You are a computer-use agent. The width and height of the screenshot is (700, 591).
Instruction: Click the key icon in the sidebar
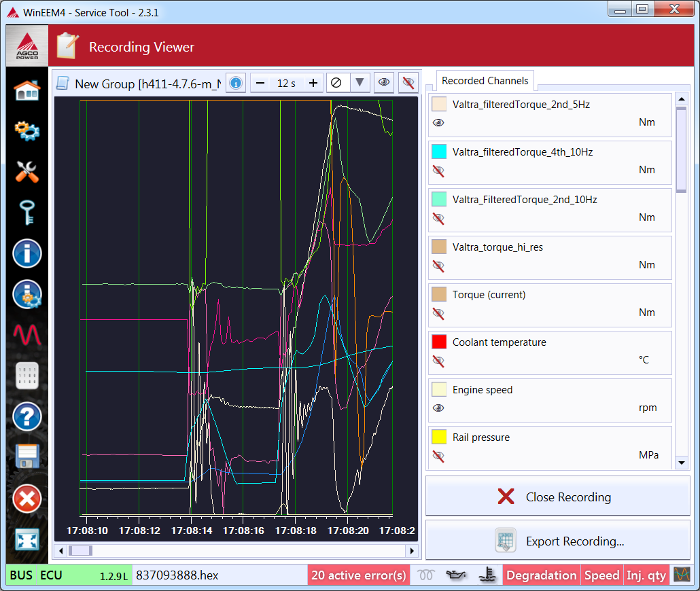pyautogui.click(x=27, y=213)
